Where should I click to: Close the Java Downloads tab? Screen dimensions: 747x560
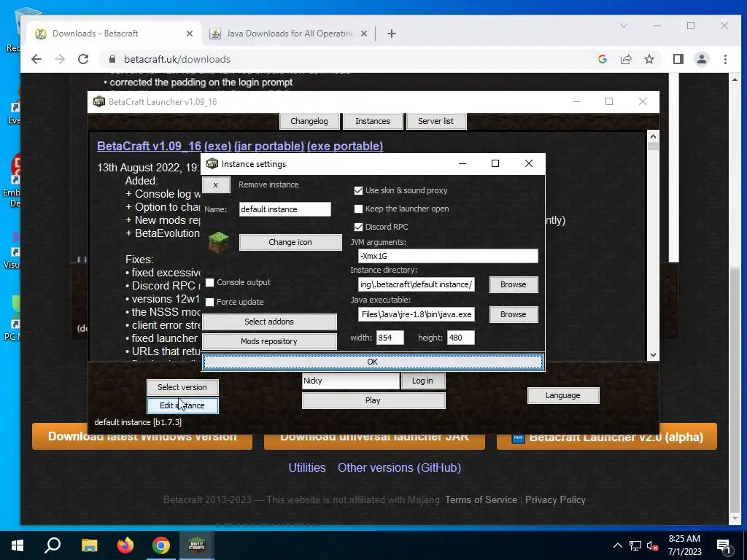click(x=363, y=34)
